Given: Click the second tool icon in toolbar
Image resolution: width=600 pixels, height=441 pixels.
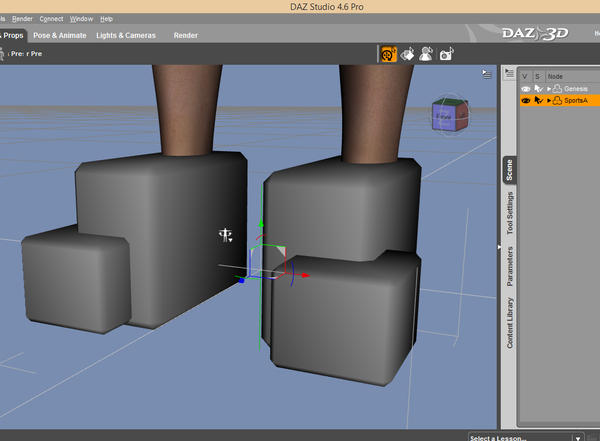Looking at the screenshot, I should pyautogui.click(x=407, y=55).
